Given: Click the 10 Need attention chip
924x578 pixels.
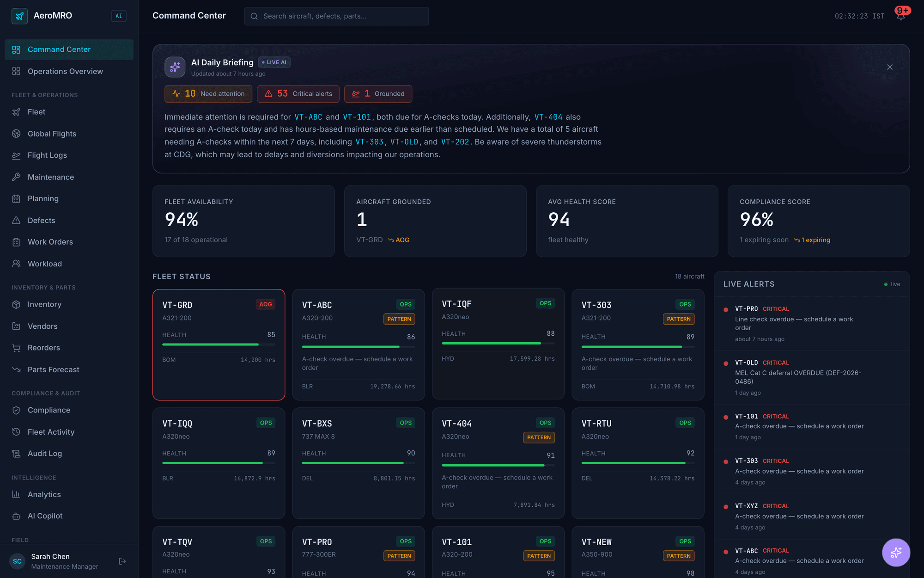Looking at the screenshot, I should (208, 94).
